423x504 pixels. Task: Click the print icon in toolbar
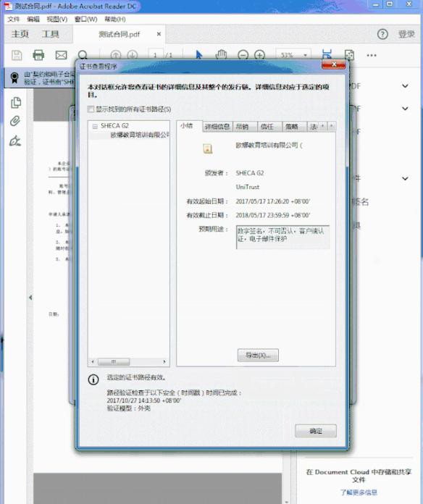coord(38,55)
